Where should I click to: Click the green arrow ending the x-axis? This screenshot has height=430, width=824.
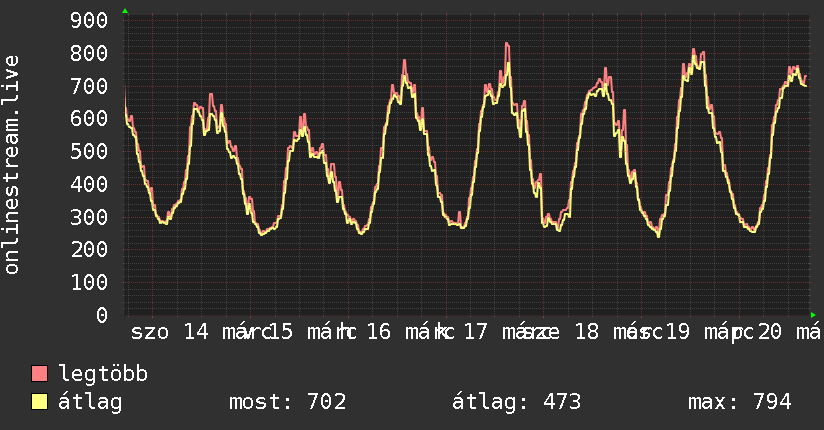click(x=813, y=315)
